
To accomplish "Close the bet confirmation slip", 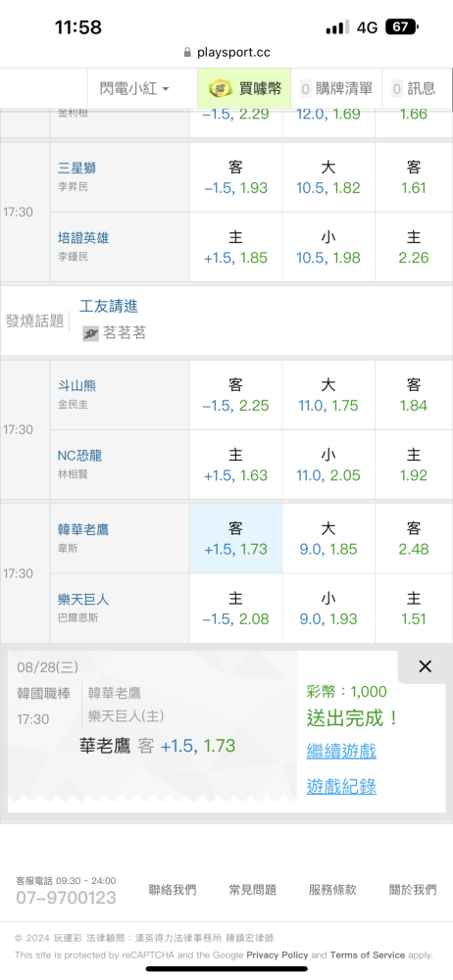I will pyautogui.click(x=425, y=666).
